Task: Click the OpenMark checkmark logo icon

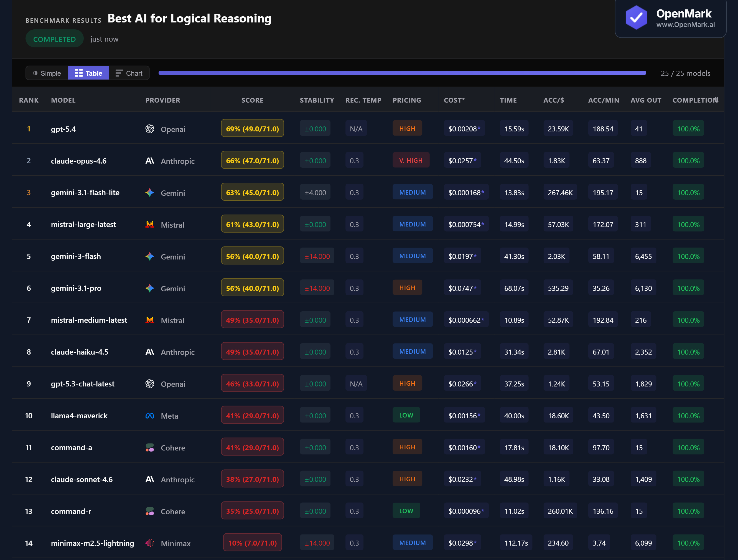Action: [x=636, y=18]
